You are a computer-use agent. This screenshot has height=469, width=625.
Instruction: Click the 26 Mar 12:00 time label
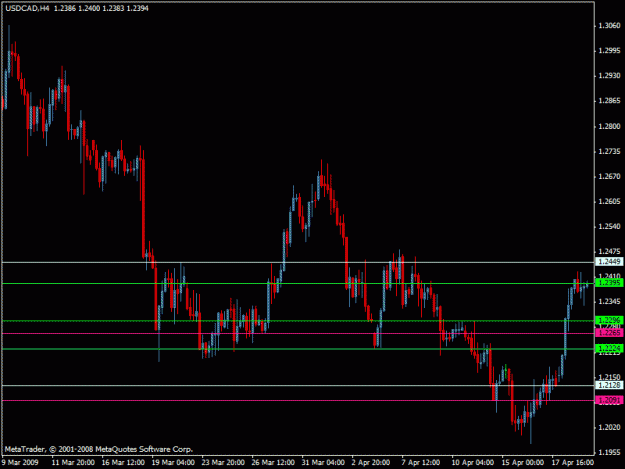tap(273, 462)
